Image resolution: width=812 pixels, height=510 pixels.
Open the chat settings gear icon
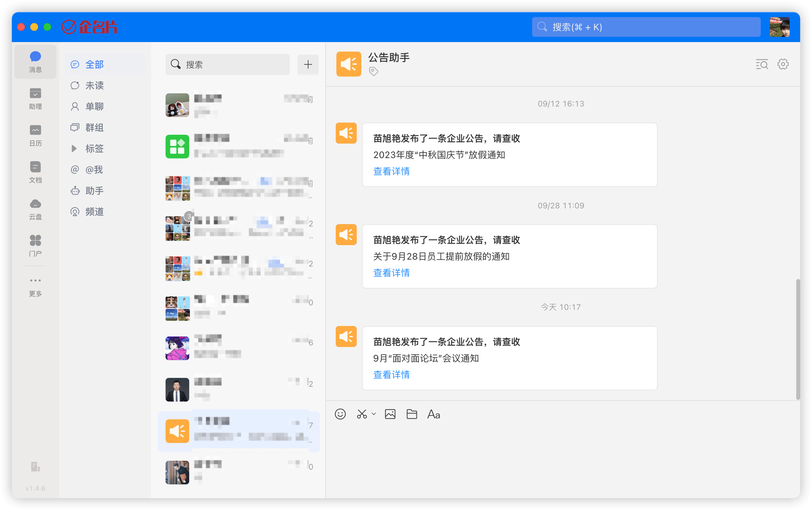[783, 64]
